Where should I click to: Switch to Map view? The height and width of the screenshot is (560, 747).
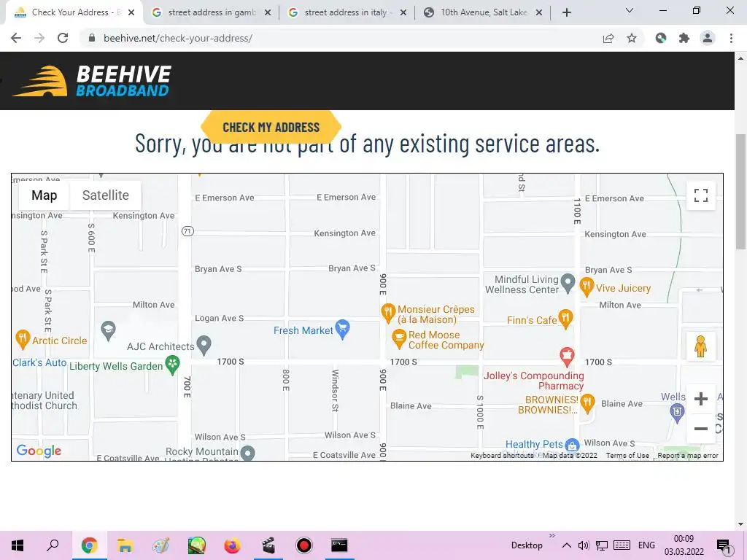(x=44, y=195)
